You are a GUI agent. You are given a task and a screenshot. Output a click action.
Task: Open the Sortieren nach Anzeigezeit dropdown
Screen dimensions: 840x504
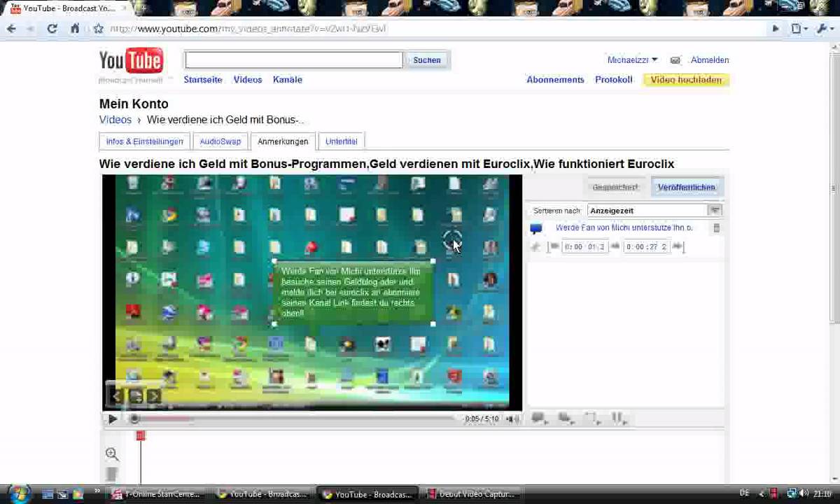click(x=654, y=211)
